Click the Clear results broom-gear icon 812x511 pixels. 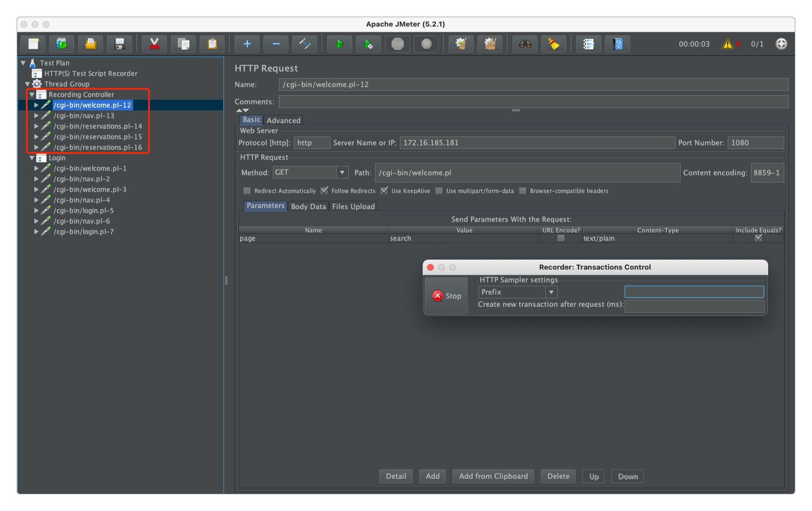[x=461, y=44]
